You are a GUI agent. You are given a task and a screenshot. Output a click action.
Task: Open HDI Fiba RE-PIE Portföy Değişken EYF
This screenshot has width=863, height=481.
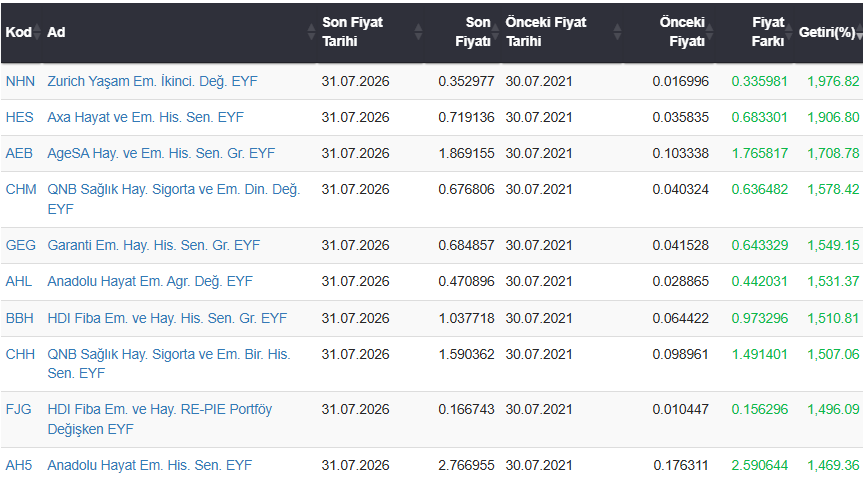(x=160, y=419)
